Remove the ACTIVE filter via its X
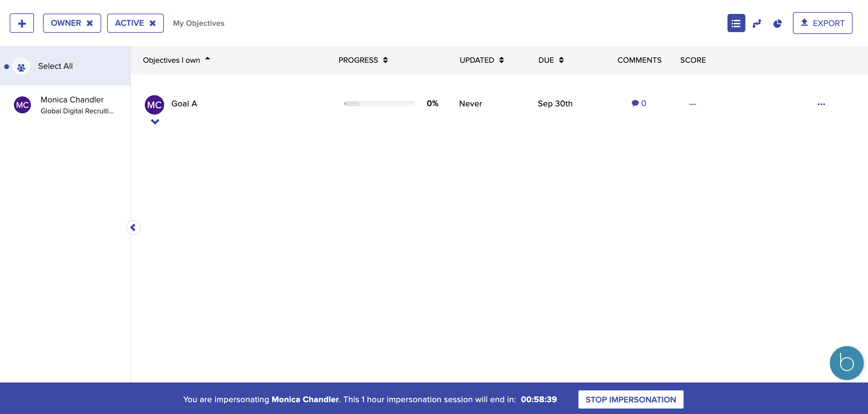This screenshot has height=414, width=868. [x=153, y=23]
